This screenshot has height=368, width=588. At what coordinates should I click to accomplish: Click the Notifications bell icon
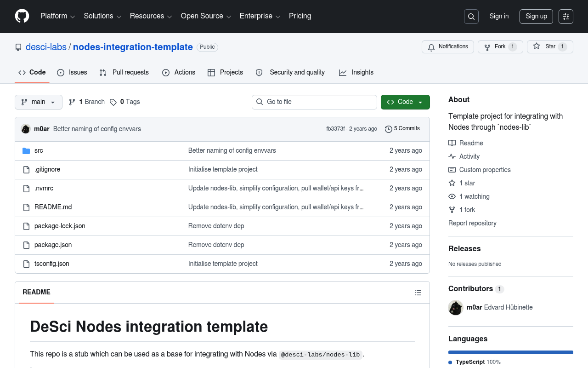coord(431,47)
